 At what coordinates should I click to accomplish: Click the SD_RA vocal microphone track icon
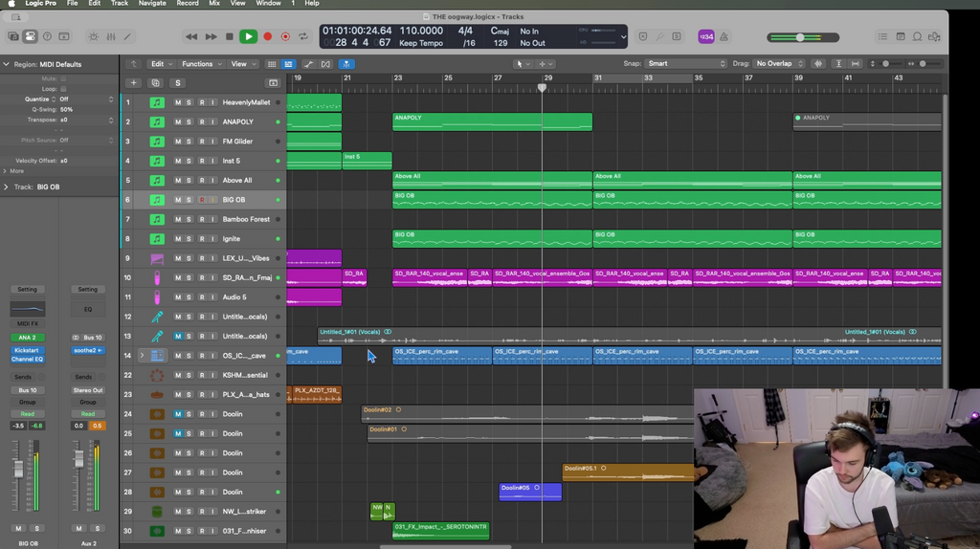point(157,278)
